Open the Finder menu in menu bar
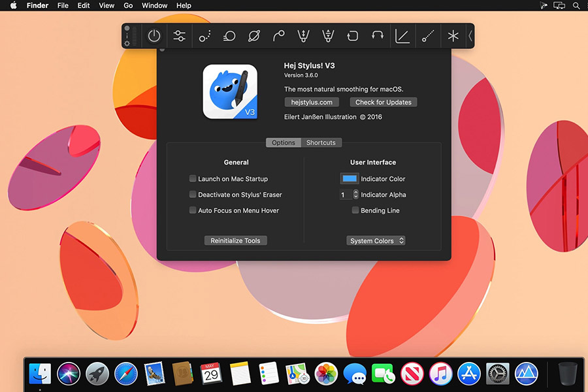 [x=37, y=5]
